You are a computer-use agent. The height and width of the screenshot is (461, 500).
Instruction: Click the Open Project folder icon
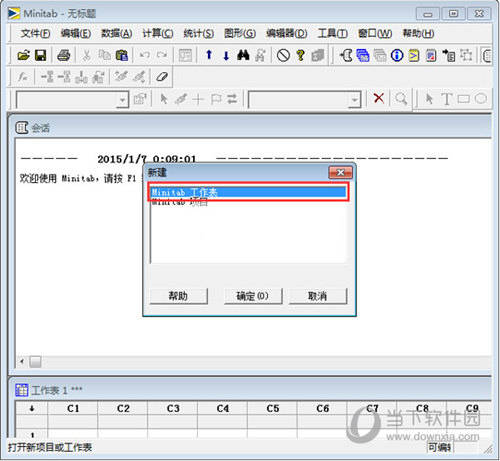click(23, 55)
